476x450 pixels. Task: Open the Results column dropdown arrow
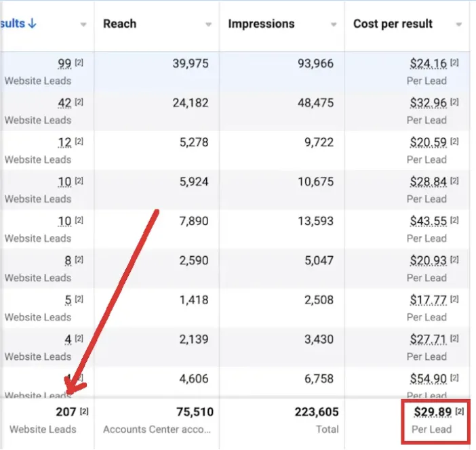83,24
